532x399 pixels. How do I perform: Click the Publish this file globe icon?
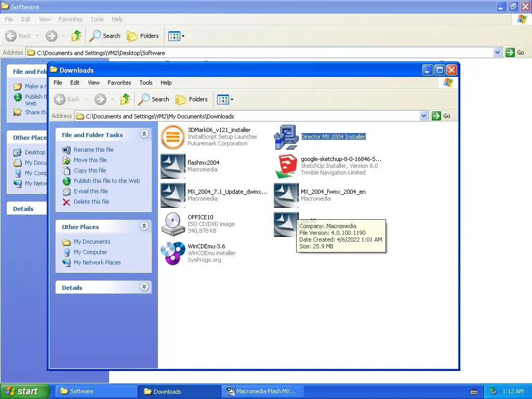[x=66, y=181]
